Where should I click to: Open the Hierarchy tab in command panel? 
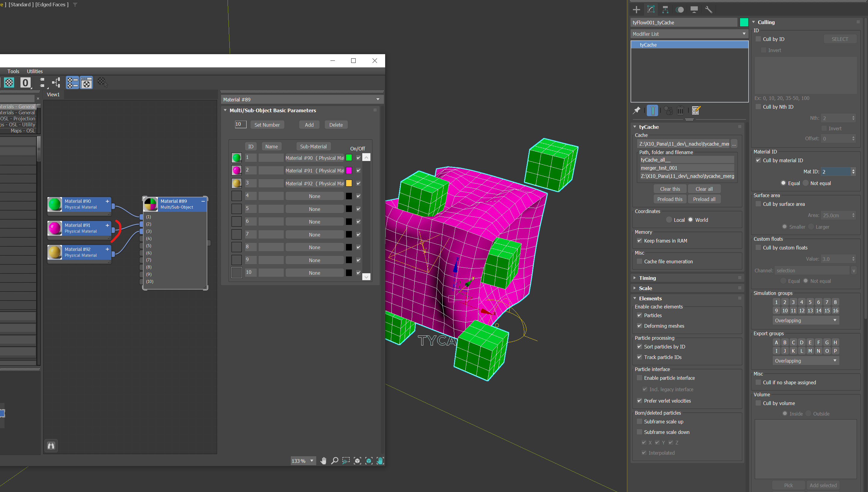click(x=665, y=9)
